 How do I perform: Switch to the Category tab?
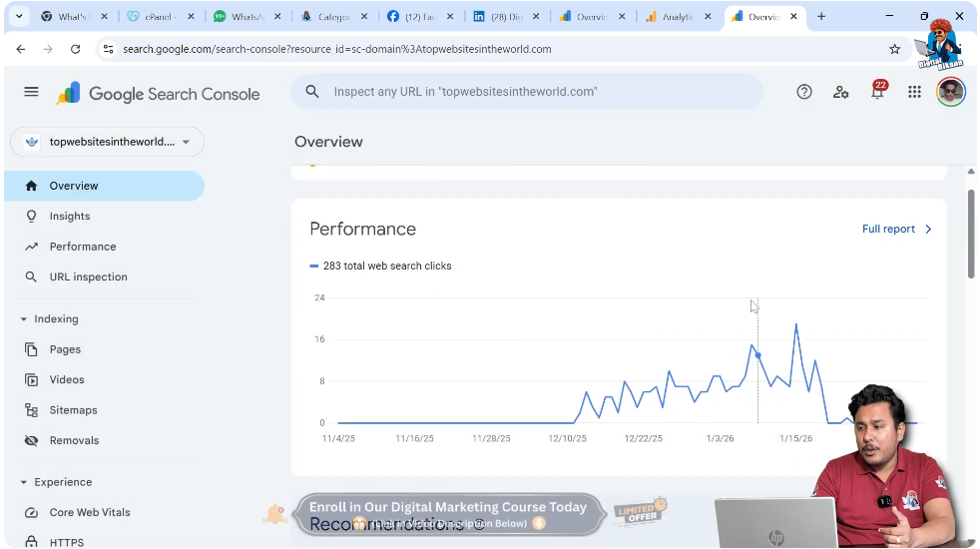pyautogui.click(x=332, y=17)
